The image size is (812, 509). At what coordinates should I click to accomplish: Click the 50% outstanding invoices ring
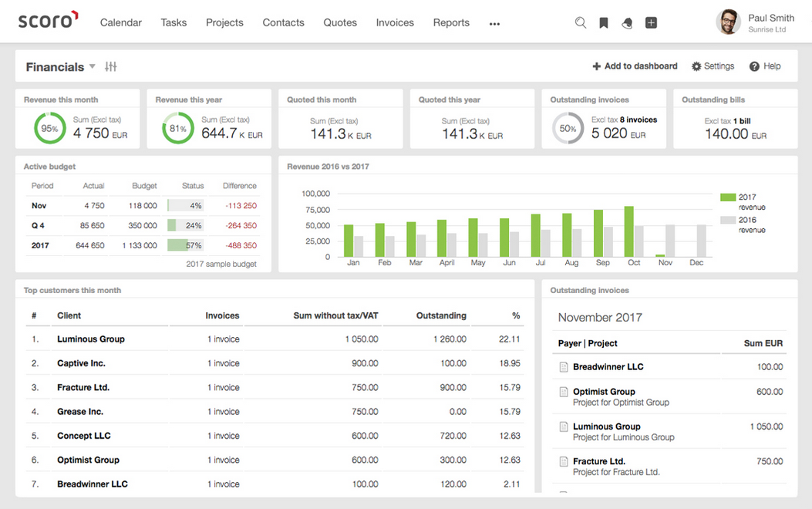(568, 129)
